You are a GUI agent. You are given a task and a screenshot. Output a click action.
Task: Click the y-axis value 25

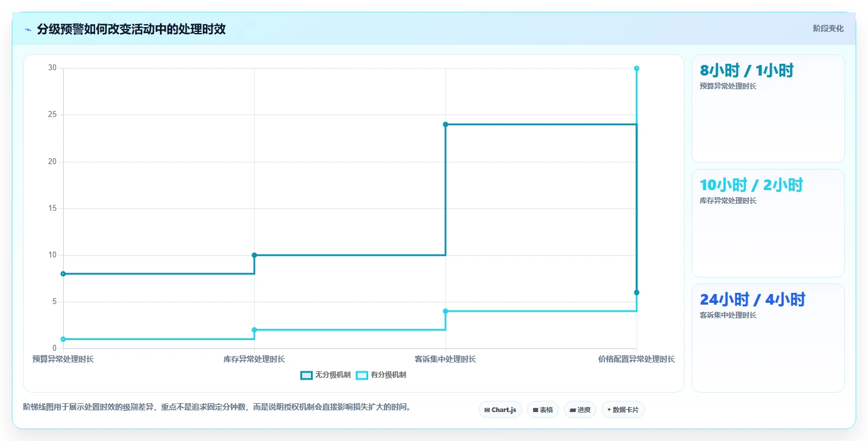(53, 115)
